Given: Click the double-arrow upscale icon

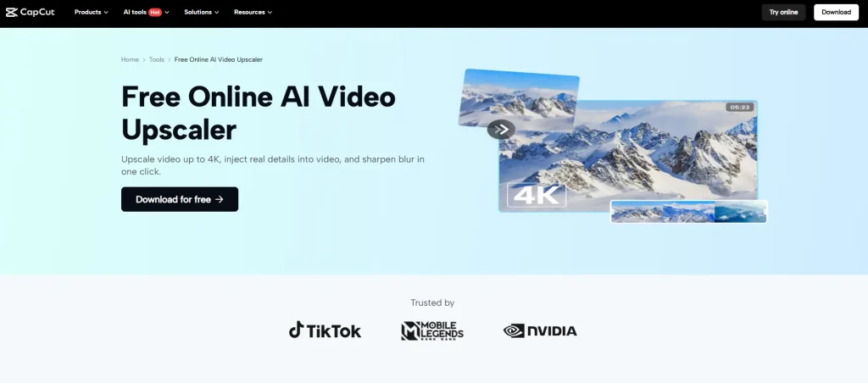Looking at the screenshot, I should pos(501,130).
